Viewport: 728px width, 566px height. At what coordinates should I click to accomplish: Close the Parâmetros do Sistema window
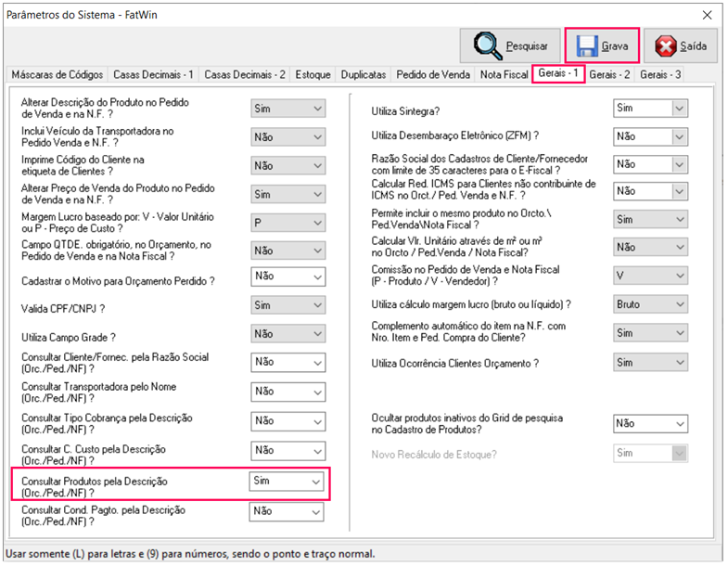point(708,15)
